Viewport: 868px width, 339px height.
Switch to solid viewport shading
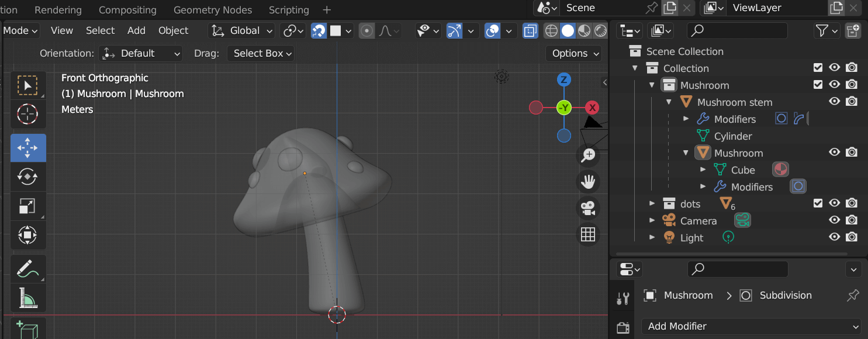pyautogui.click(x=568, y=30)
